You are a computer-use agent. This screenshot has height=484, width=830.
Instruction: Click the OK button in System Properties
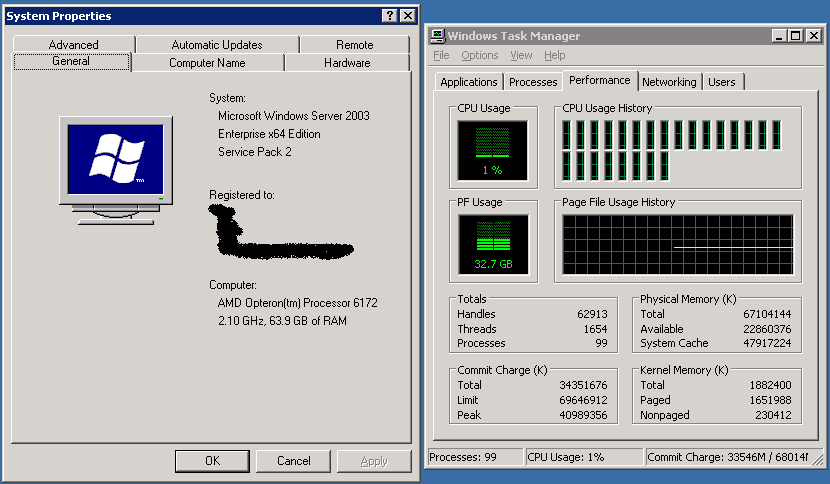tap(212, 461)
